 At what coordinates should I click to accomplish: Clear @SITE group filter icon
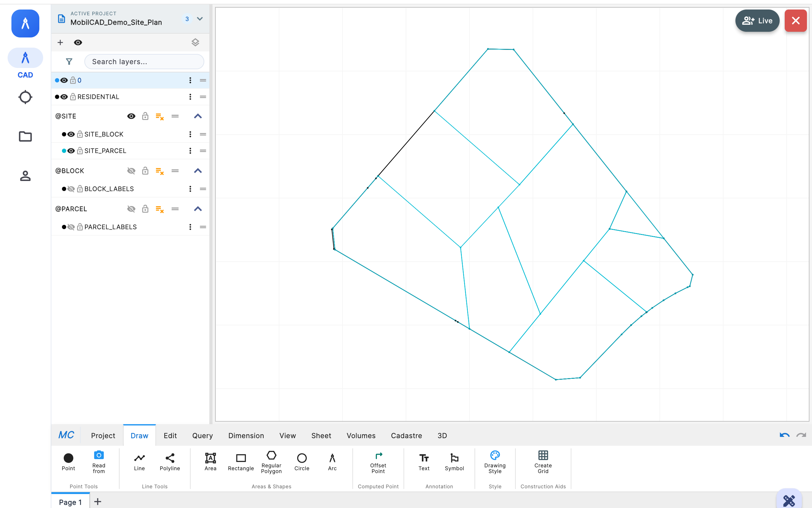click(160, 116)
